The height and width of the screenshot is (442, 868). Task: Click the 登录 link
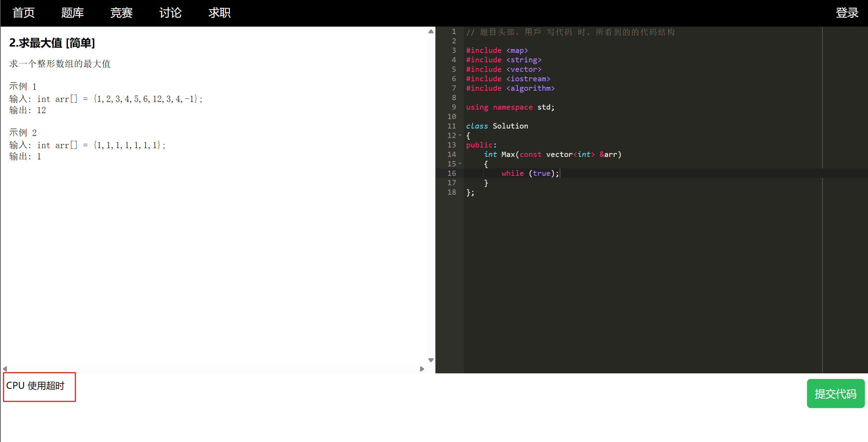point(847,13)
